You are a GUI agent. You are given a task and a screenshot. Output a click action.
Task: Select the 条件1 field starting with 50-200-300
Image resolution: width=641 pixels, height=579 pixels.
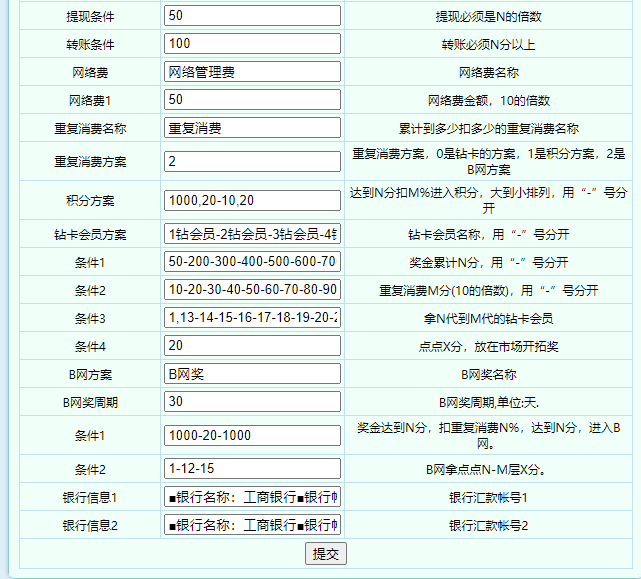(x=252, y=262)
